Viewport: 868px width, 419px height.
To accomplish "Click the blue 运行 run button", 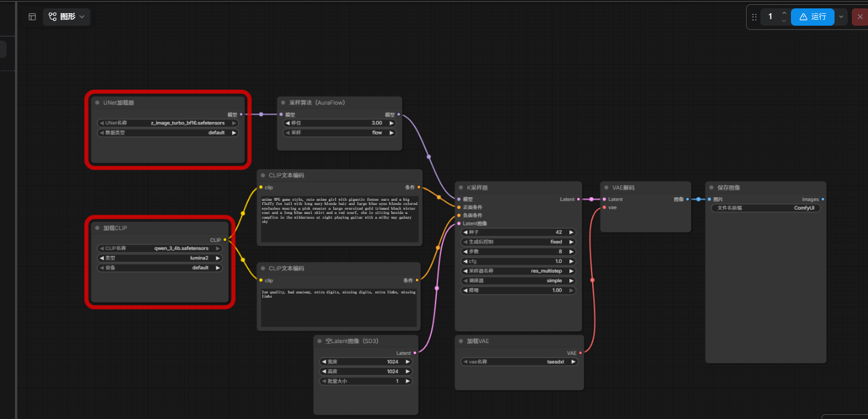I will [812, 17].
